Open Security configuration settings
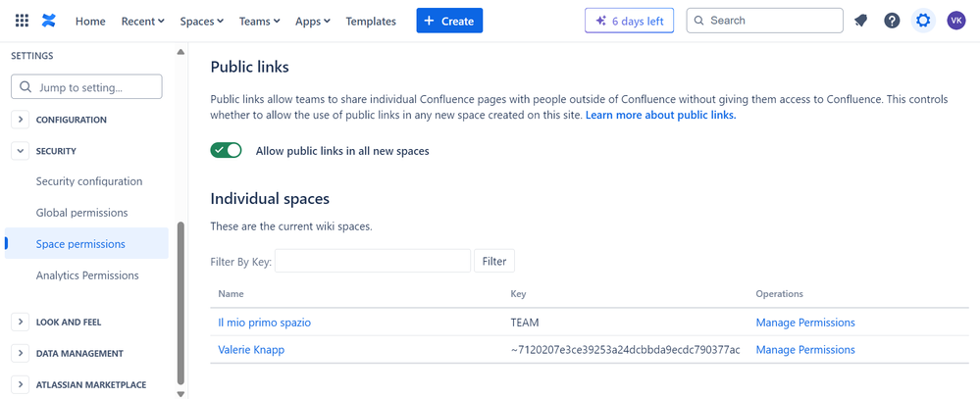Screen dimensions: 980x399 pyautogui.click(x=89, y=181)
